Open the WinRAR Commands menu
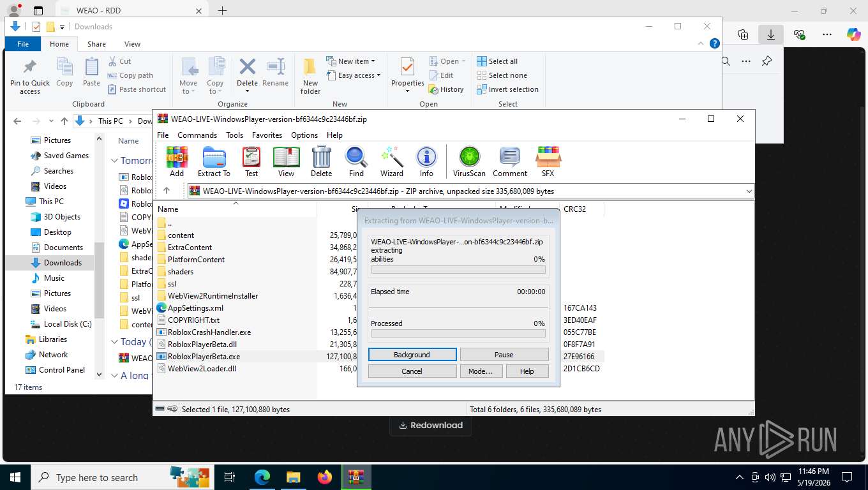The height and width of the screenshot is (490, 868). click(197, 135)
